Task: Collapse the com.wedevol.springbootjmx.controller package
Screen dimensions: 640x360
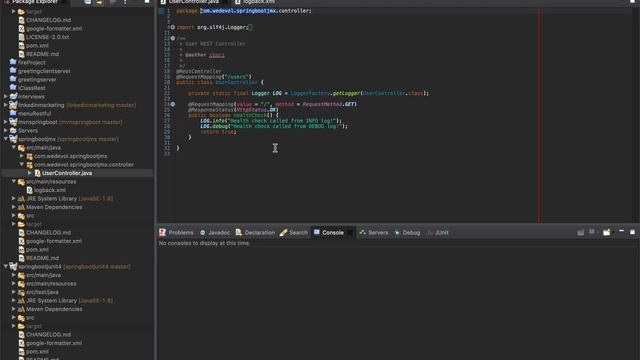Action: click(22, 164)
